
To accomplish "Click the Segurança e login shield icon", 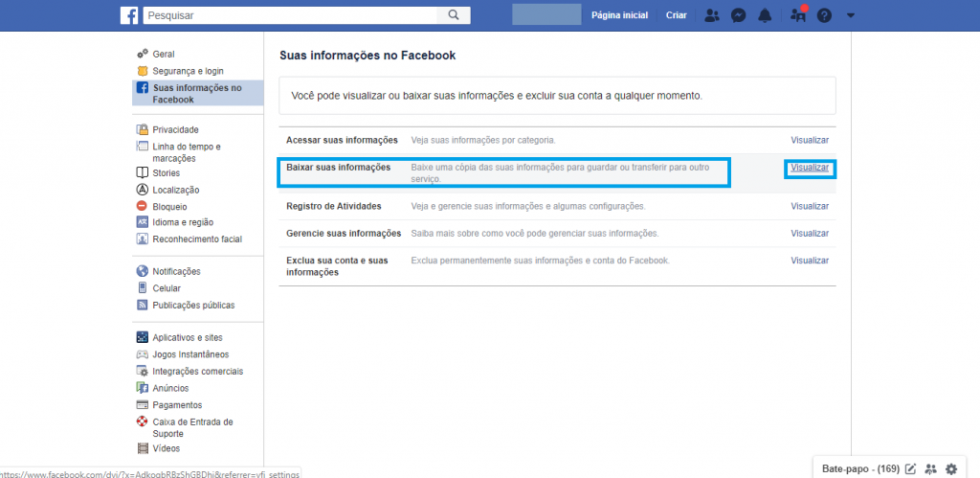I will tap(143, 71).
